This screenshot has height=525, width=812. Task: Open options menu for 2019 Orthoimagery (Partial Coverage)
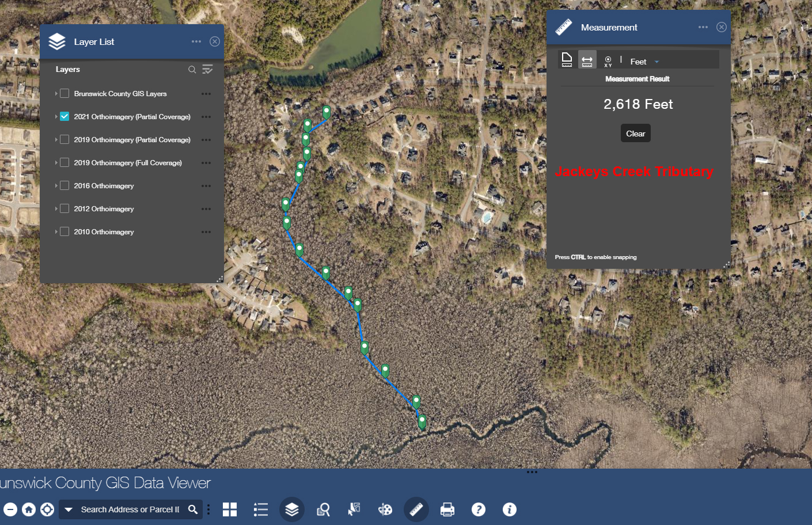tap(206, 140)
